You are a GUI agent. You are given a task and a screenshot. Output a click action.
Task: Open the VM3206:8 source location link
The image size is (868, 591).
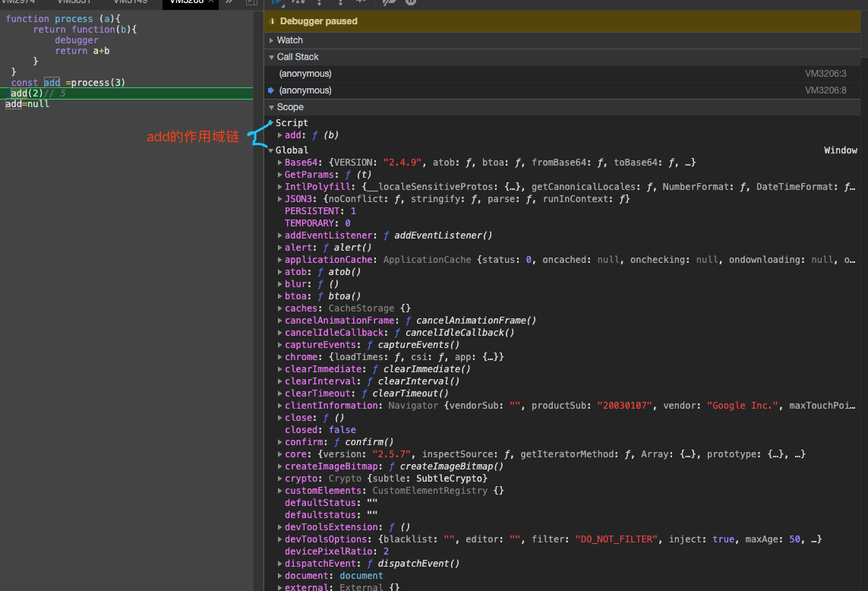click(825, 90)
